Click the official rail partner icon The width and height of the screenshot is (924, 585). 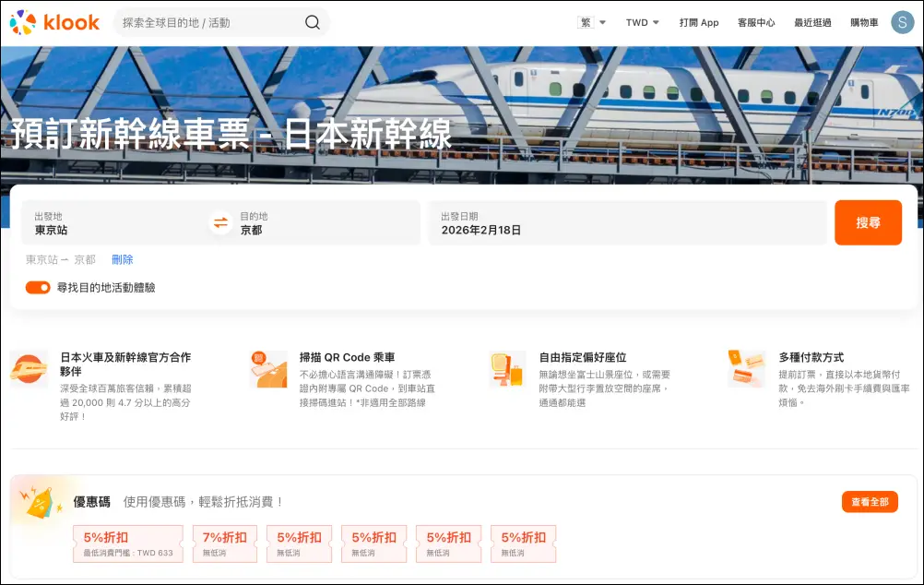29,369
